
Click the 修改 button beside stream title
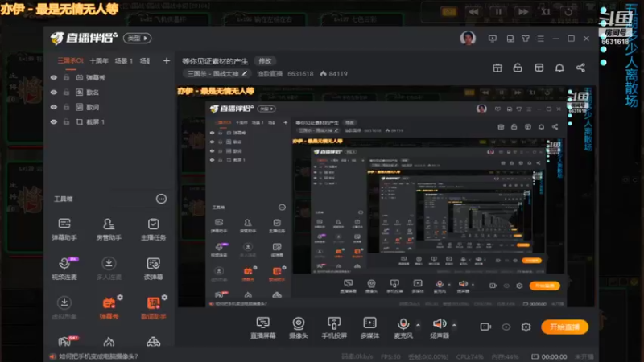[265, 61]
